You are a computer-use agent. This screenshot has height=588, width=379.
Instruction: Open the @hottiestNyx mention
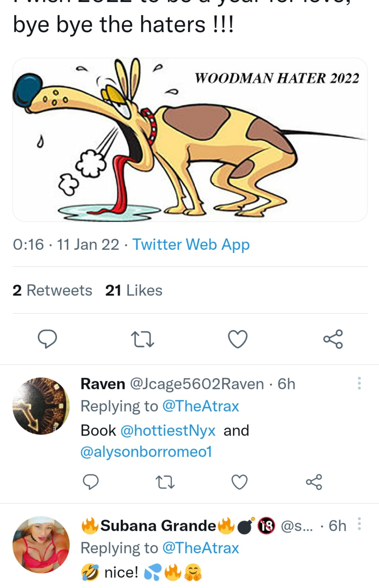pyautogui.click(x=168, y=431)
